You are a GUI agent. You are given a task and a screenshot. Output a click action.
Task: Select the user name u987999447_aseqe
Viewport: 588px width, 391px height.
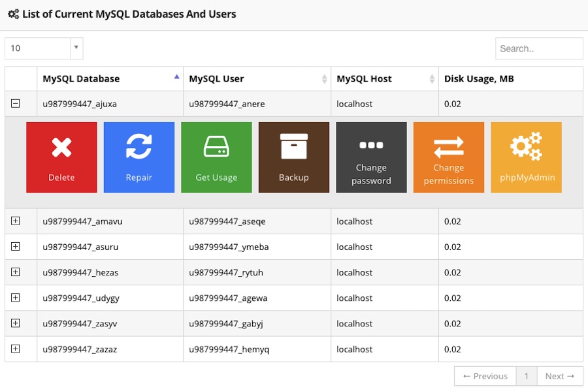(x=227, y=221)
